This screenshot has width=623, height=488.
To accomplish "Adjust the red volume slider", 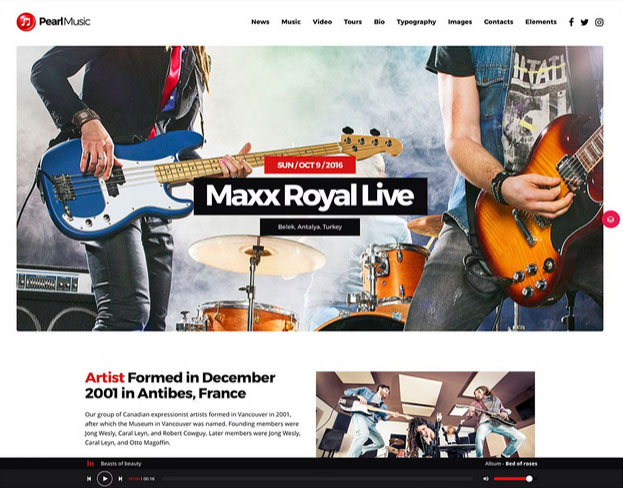I will [x=513, y=478].
